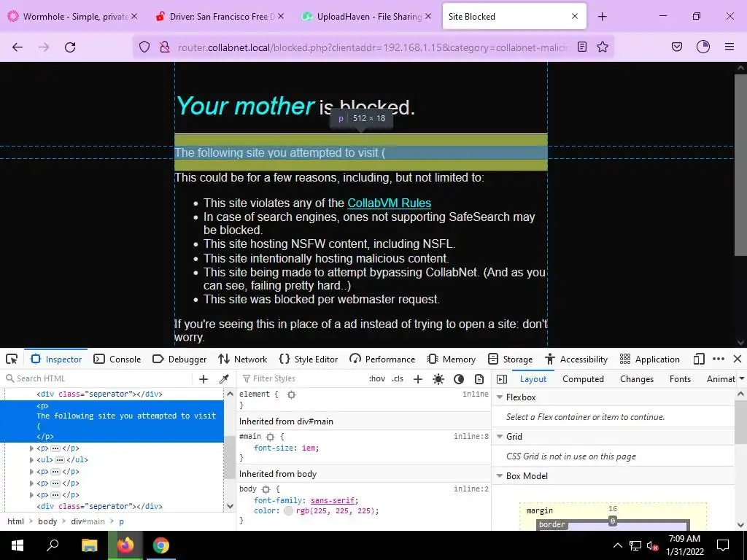Switch to the Console tab
The width and height of the screenshot is (747, 560).
[x=117, y=359]
